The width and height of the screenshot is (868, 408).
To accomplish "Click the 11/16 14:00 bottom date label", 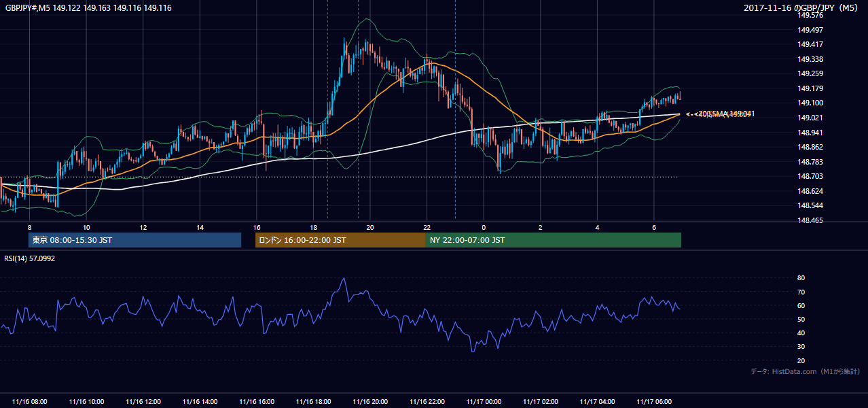I will 200,402.
